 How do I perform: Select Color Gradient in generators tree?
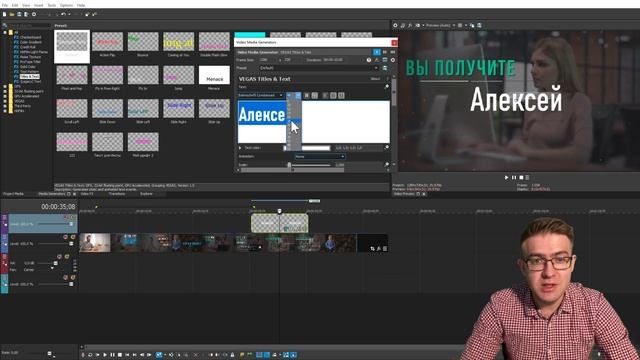tap(30, 42)
